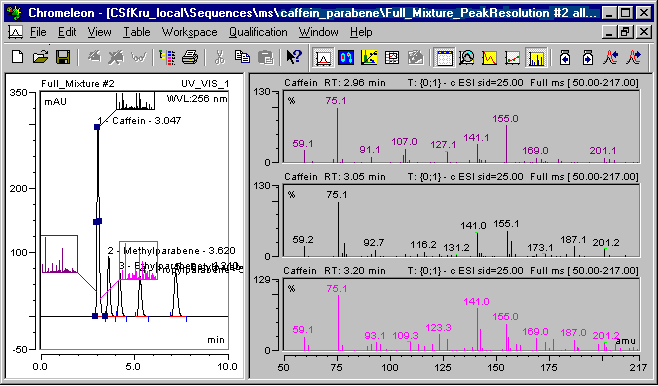Viewport: 658px width, 386px height.
Task: Open the browser tree view icon
Action: [167, 57]
